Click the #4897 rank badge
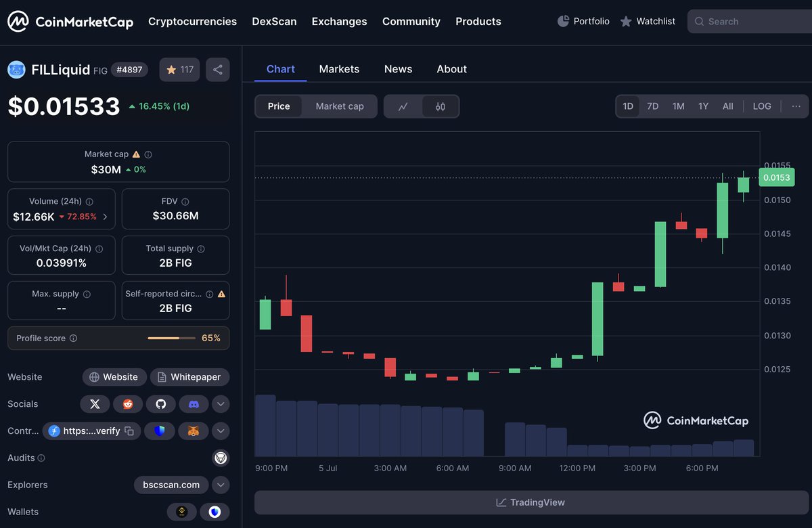812x528 pixels. [129, 69]
